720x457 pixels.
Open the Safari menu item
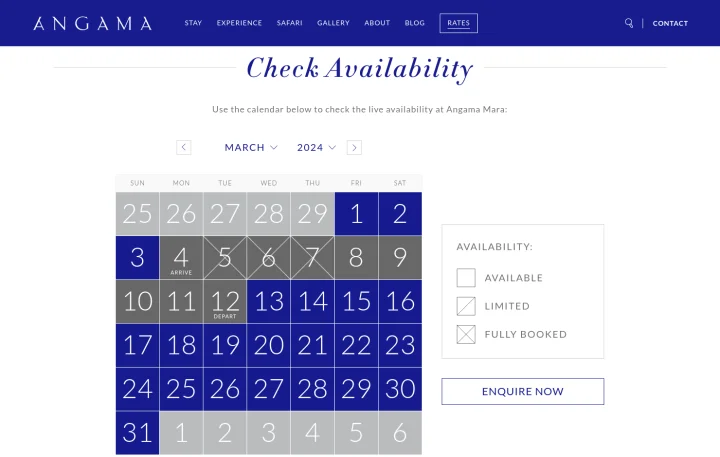(289, 23)
